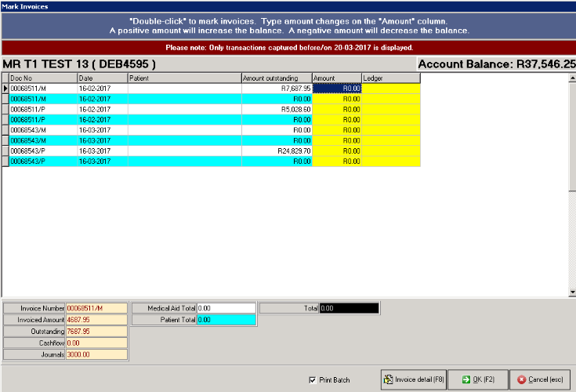This screenshot has height=392, width=576.
Task: Click the Date column header
Action: tap(102, 78)
